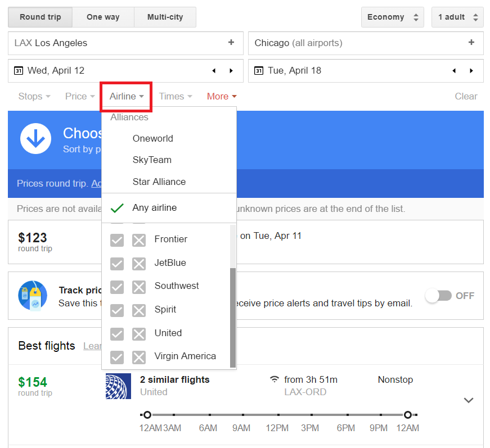The height and width of the screenshot is (448, 490).
Task: Click the Nonstop label
Action: pos(395,379)
